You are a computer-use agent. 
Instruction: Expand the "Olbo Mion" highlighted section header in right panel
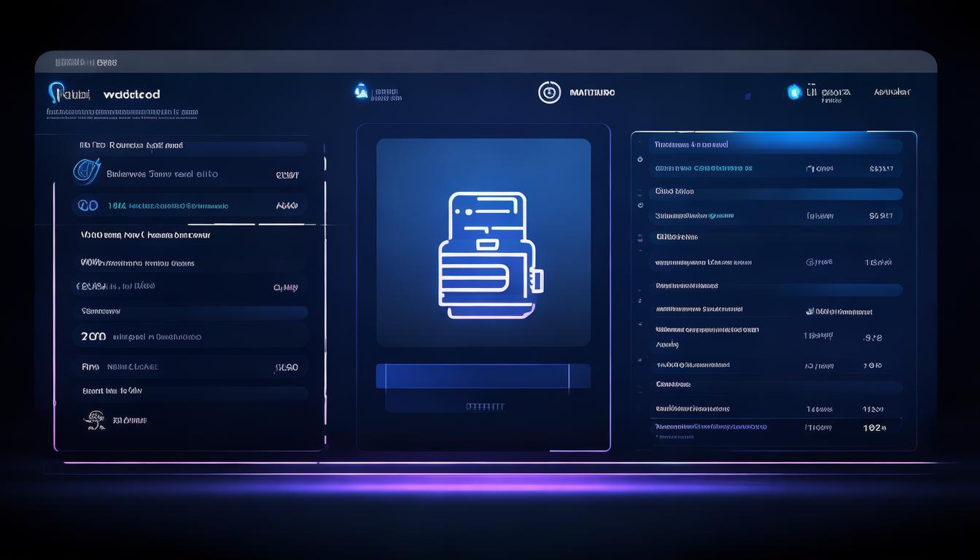(x=777, y=192)
